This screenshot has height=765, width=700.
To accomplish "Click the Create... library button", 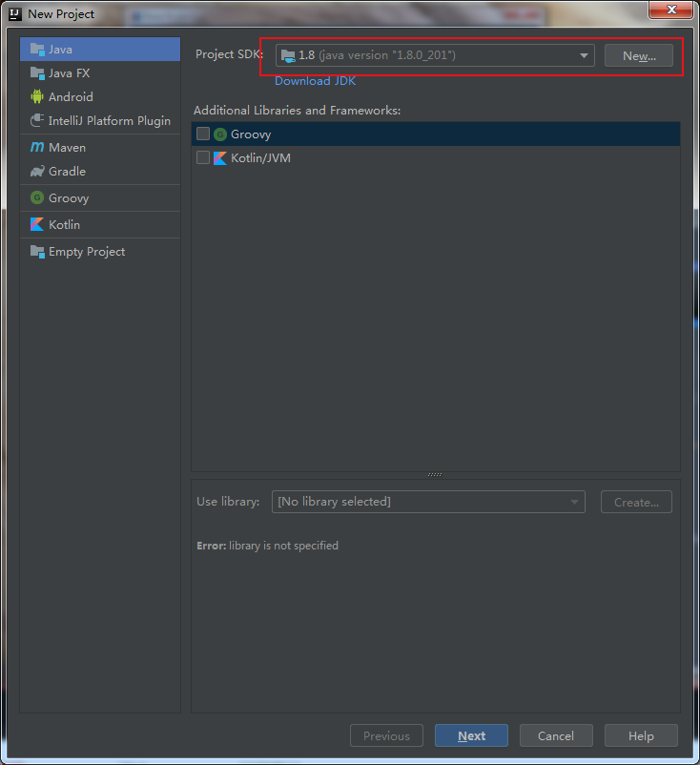I will pyautogui.click(x=637, y=502).
